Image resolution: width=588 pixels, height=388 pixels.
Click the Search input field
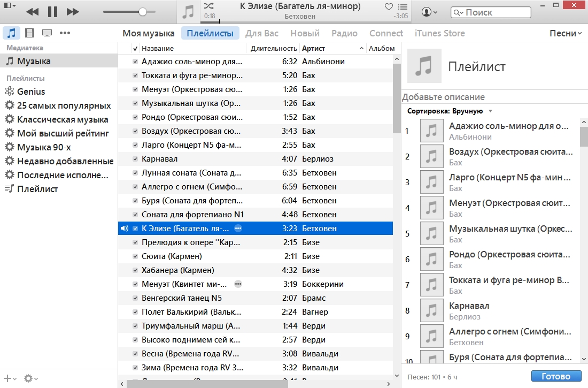(491, 12)
